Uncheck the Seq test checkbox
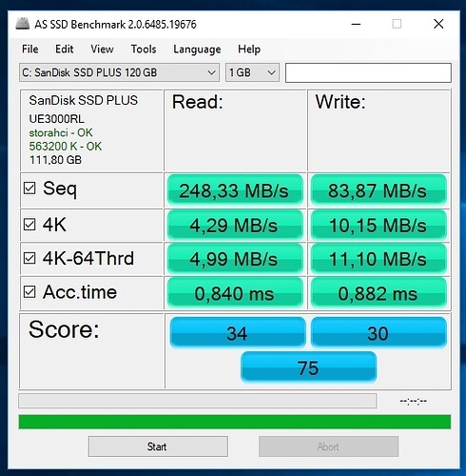 pyautogui.click(x=29, y=188)
